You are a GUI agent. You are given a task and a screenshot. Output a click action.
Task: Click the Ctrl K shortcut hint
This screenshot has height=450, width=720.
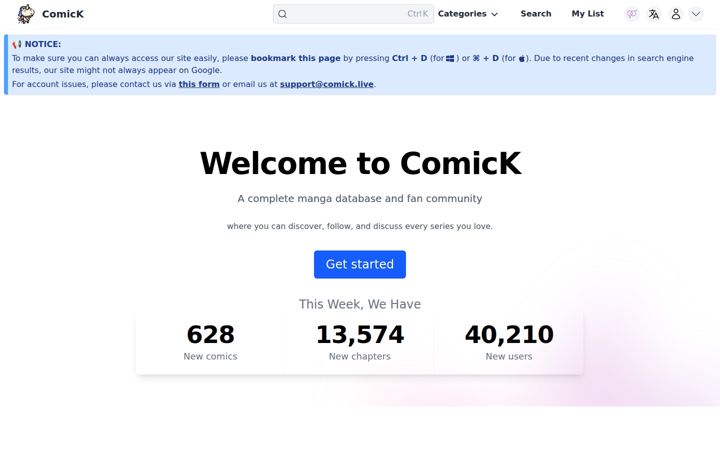coord(417,14)
